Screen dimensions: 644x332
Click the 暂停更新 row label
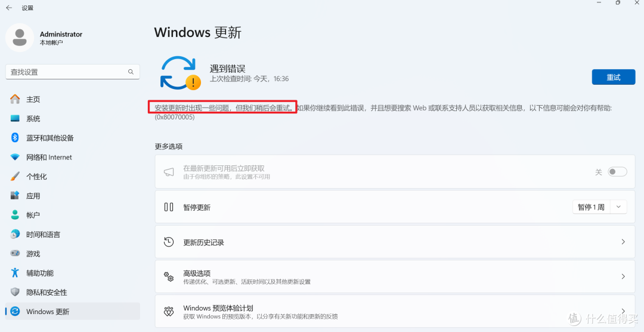197,207
